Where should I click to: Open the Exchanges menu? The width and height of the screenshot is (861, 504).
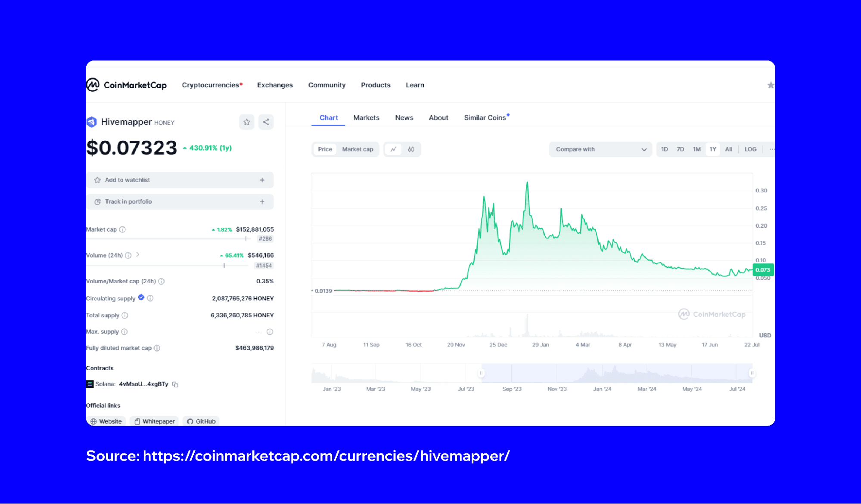(275, 85)
